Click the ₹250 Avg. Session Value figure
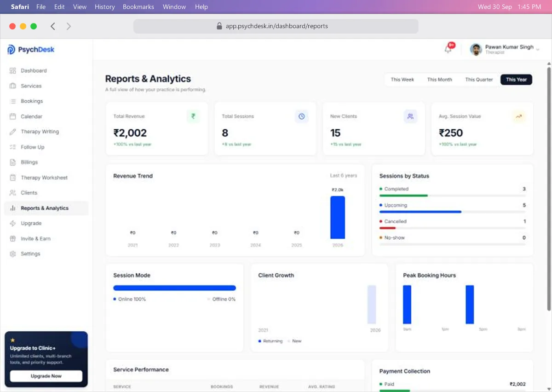Viewport: 552px width, 392px height. [451, 133]
